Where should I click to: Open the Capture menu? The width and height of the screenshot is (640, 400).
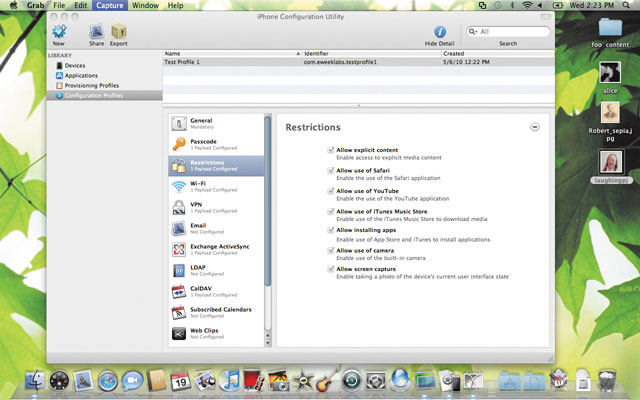(110, 5)
